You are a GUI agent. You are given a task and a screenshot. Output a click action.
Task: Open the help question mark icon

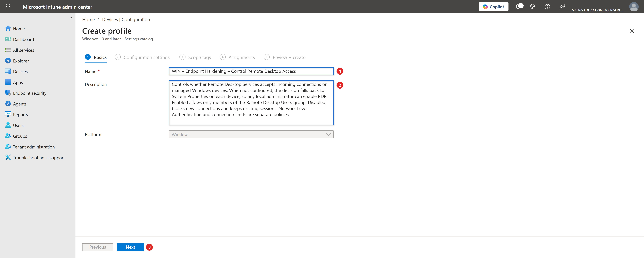coord(547,7)
